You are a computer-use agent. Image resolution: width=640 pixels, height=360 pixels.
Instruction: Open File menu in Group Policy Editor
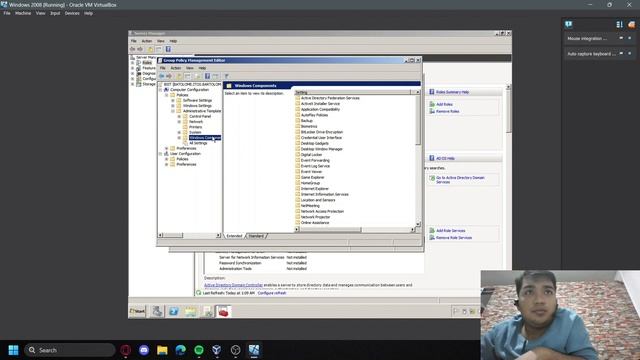point(163,68)
